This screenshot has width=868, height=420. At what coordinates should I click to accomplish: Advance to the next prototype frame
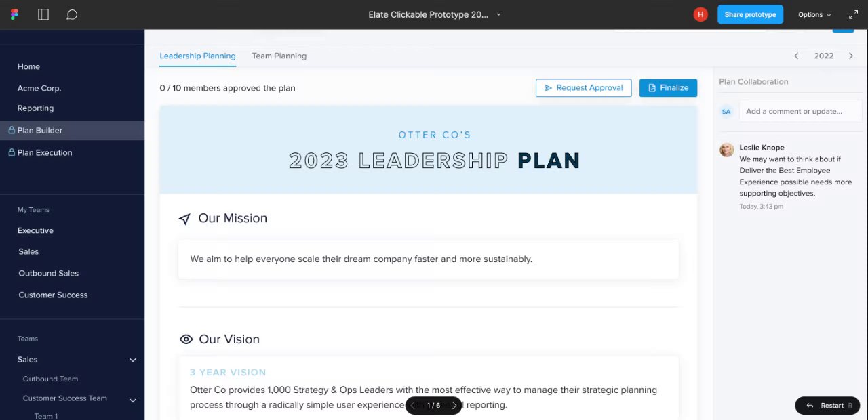point(454,406)
